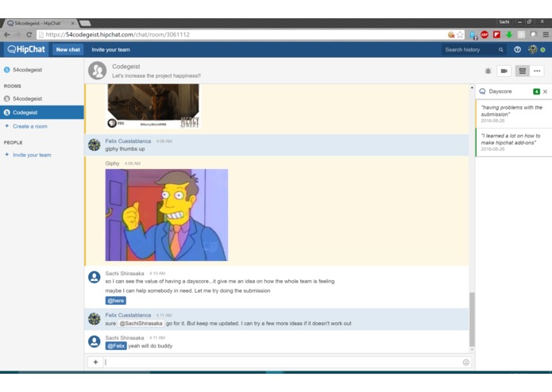Open a new browser tab
The image size is (552, 392).
pyautogui.click(x=85, y=23)
